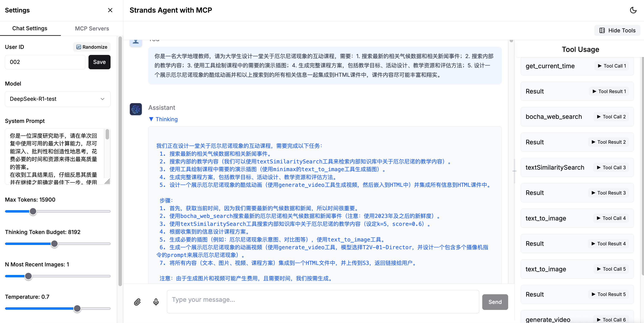Switch to the MCP Servers tab
This screenshot has height=323, width=644.
(92, 29)
